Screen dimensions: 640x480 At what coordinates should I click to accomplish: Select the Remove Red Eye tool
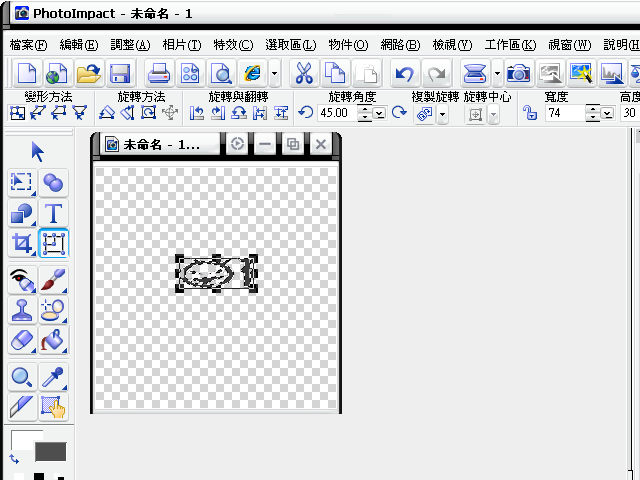[22, 280]
